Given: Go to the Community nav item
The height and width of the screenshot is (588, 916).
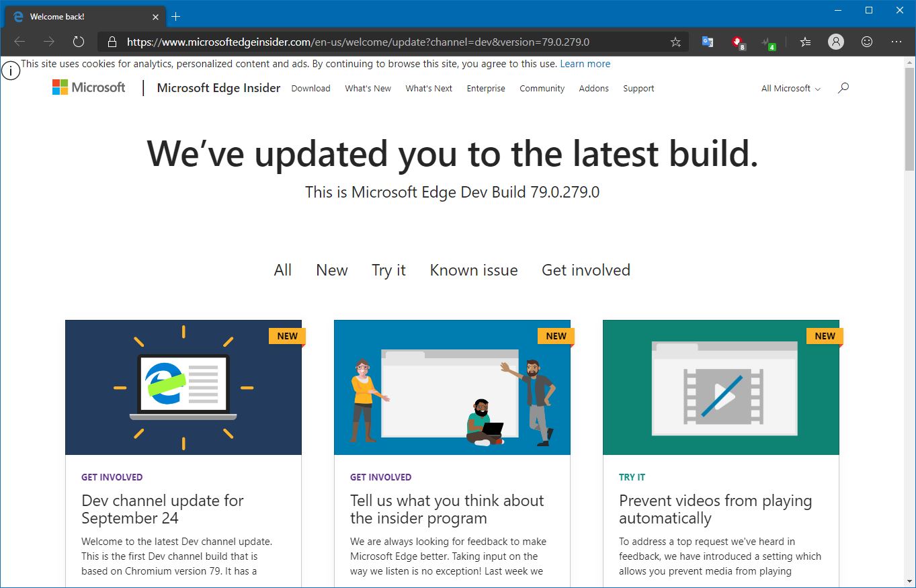Looking at the screenshot, I should tap(542, 88).
